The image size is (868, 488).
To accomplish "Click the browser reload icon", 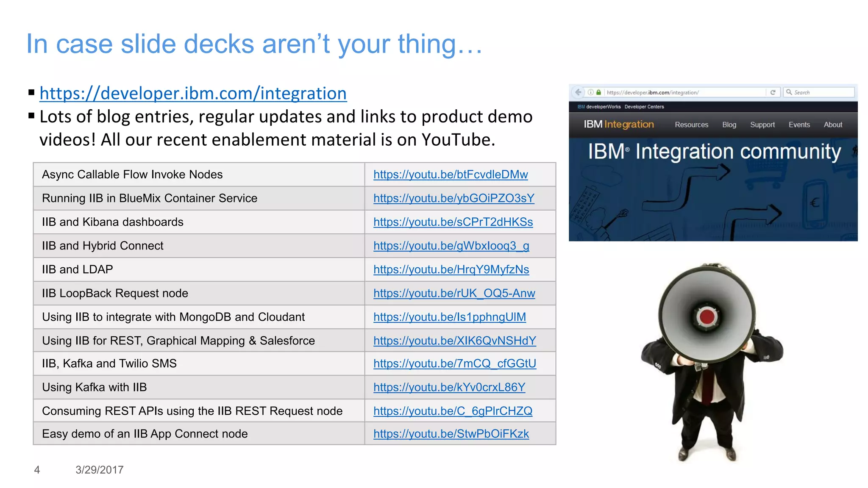I will (773, 92).
